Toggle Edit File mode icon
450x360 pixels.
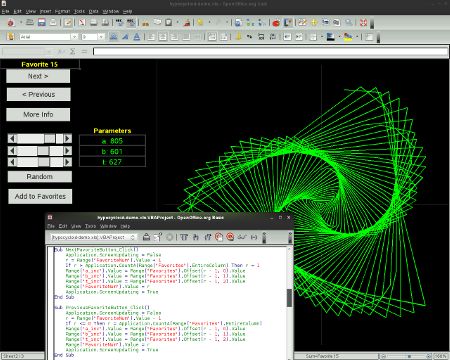(x=68, y=23)
